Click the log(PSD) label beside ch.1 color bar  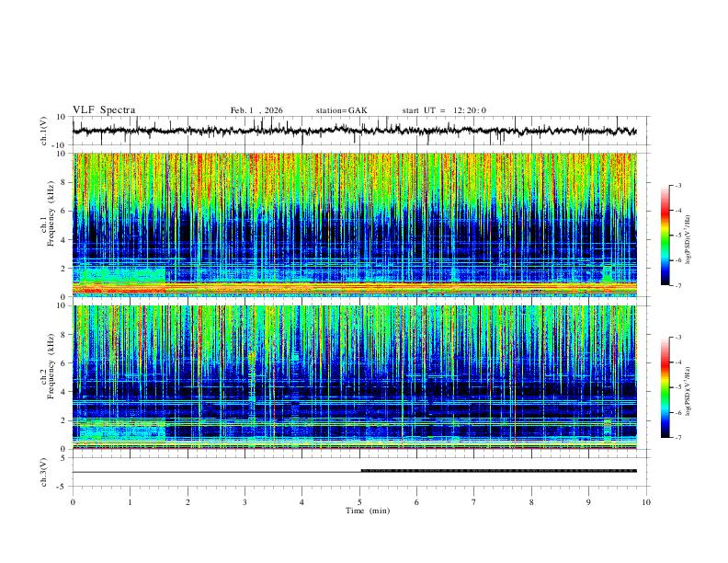pyautogui.click(x=688, y=240)
